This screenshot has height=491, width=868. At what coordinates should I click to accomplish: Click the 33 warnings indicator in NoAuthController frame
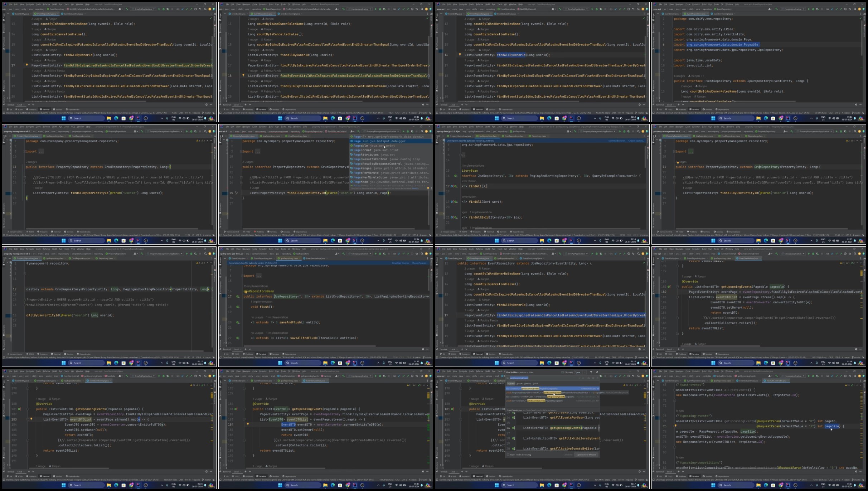847,385
